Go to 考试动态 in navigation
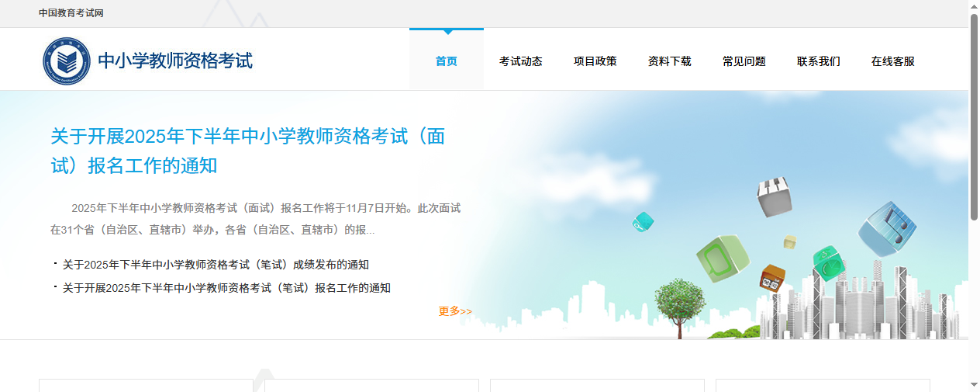980x392 pixels. 520,61
